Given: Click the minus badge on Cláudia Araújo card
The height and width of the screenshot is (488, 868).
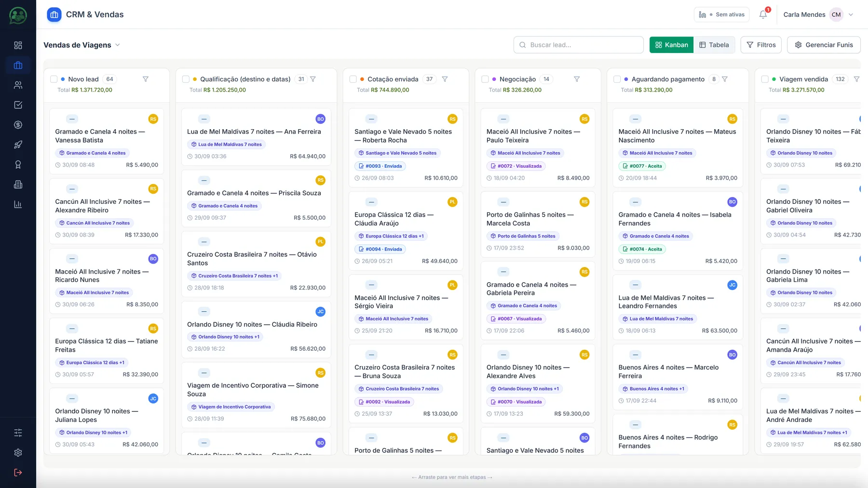Looking at the screenshot, I should (x=371, y=202).
